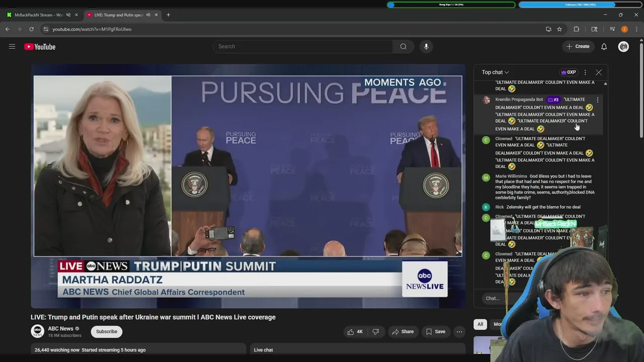The width and height of the screenshot is (644, 362).
Task: Focus the YouTube search box
Action: point(303,46)
